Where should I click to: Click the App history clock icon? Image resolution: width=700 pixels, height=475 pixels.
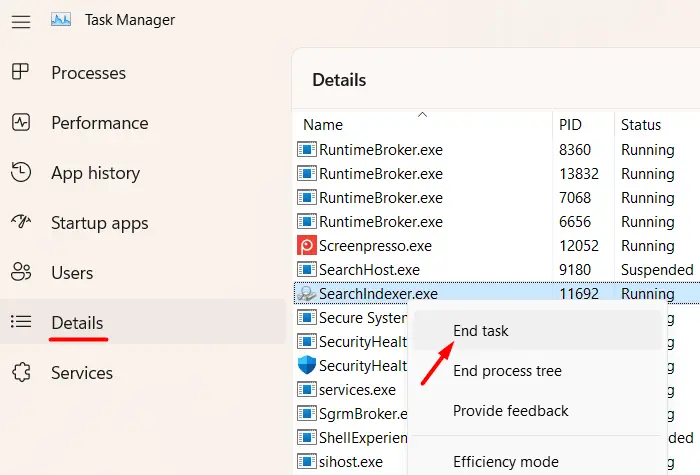point(21,172)
